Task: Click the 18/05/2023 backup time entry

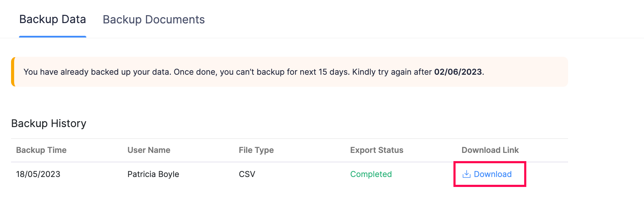Action: point(38,174)
